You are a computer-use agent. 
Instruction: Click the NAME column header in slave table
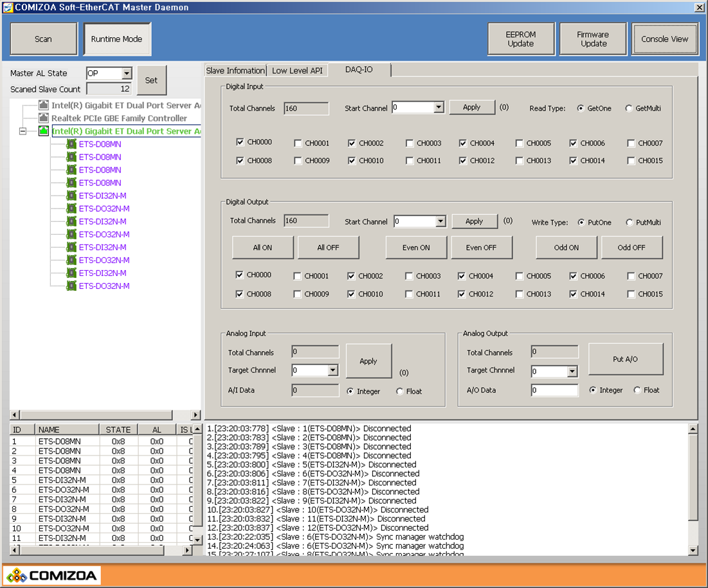pos(67,430)
